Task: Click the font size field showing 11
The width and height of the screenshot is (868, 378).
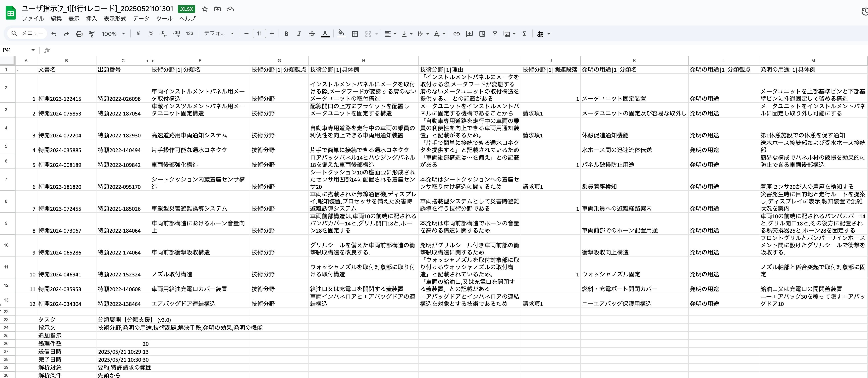Action: [259, 34]
